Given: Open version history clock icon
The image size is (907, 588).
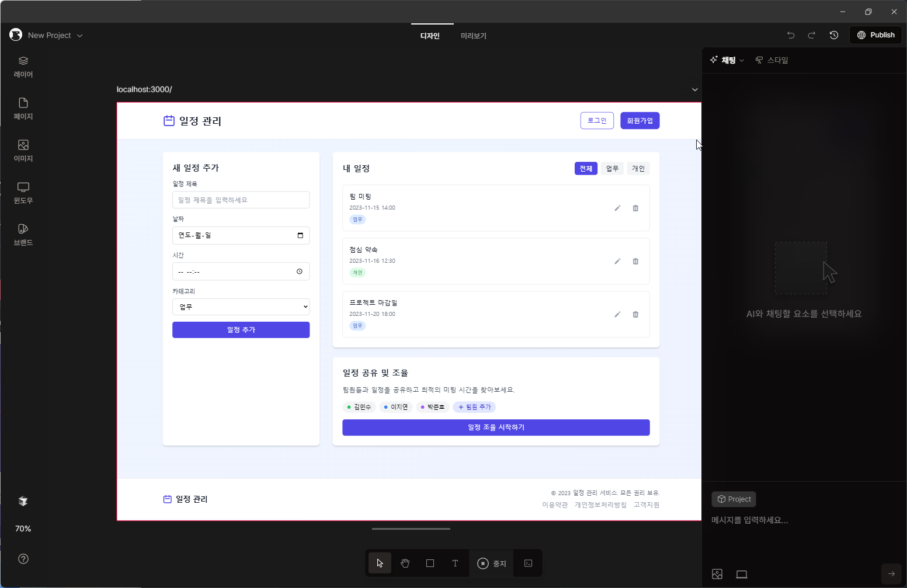Looking at the screenshot, I should click(834, 35).
